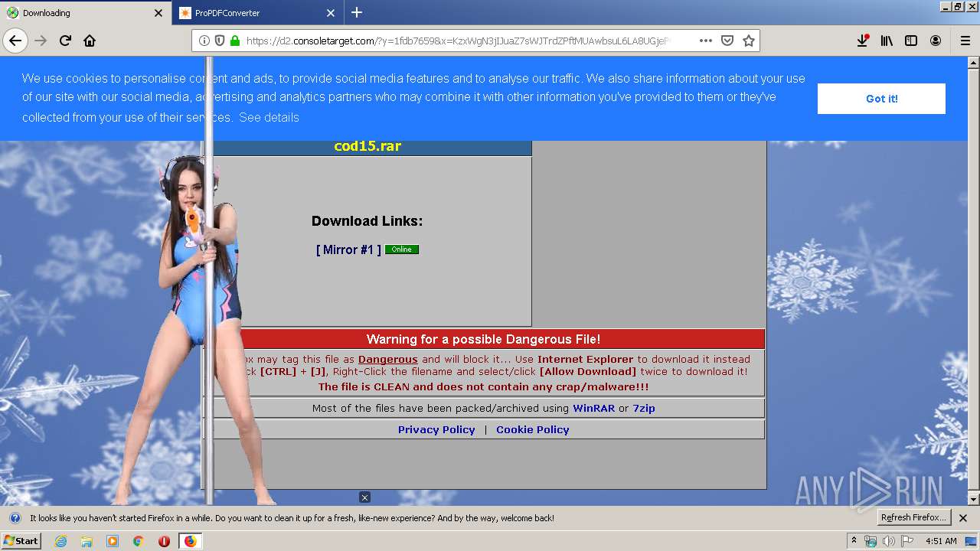This screenshot has height=551, width=980.
Task: Click the green Online status badge
Action: pyautogui.click(x=402, y=249)
